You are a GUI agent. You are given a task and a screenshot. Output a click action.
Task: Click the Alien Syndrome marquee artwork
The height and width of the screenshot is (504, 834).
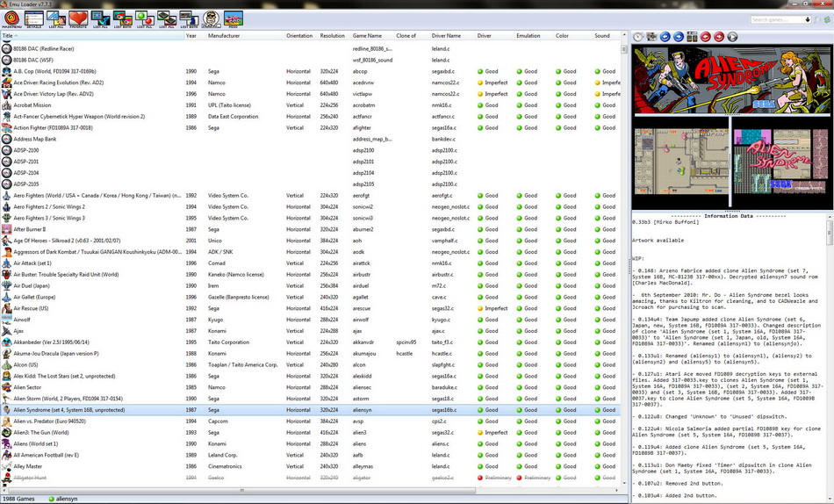pos(732,79)
